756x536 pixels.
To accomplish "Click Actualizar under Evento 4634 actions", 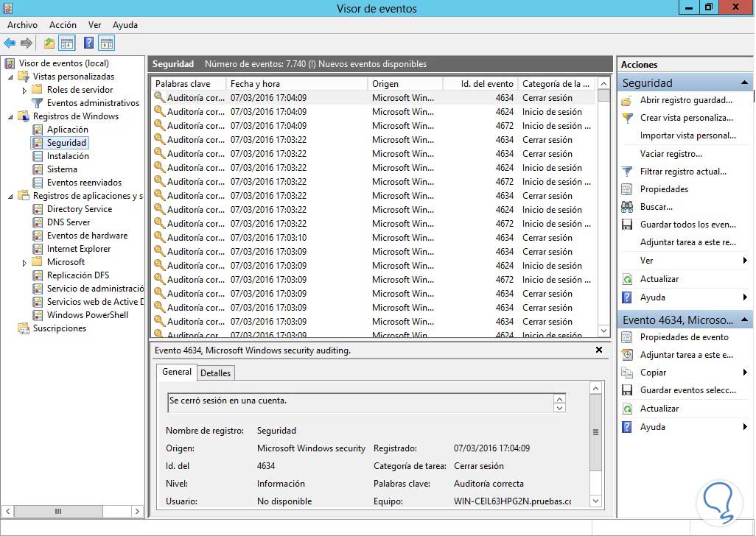I will pos(659,409).
